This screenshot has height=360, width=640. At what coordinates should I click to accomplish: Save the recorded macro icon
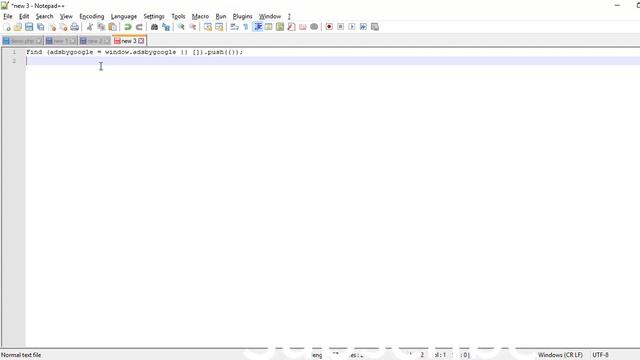375,27
